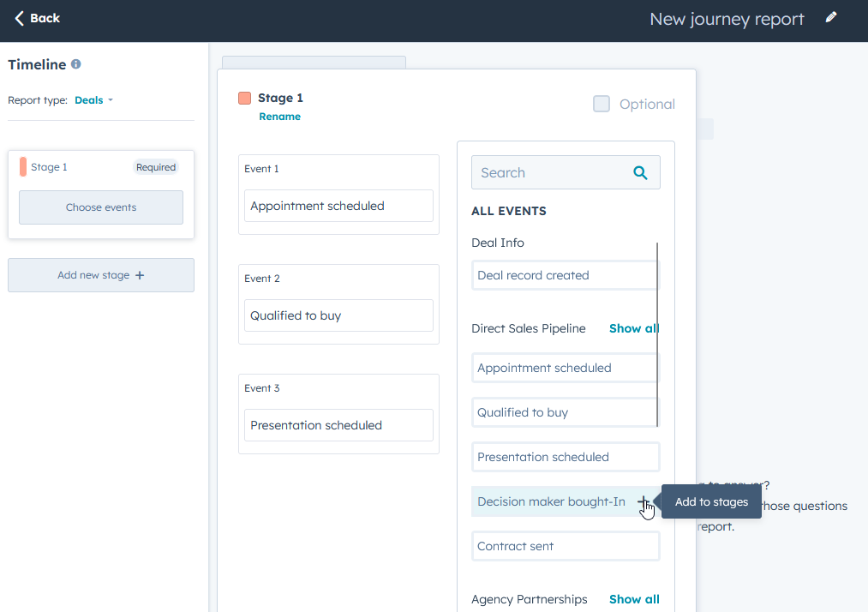
Task: Show all Agency Partnerships events
Action: point(634,599)
